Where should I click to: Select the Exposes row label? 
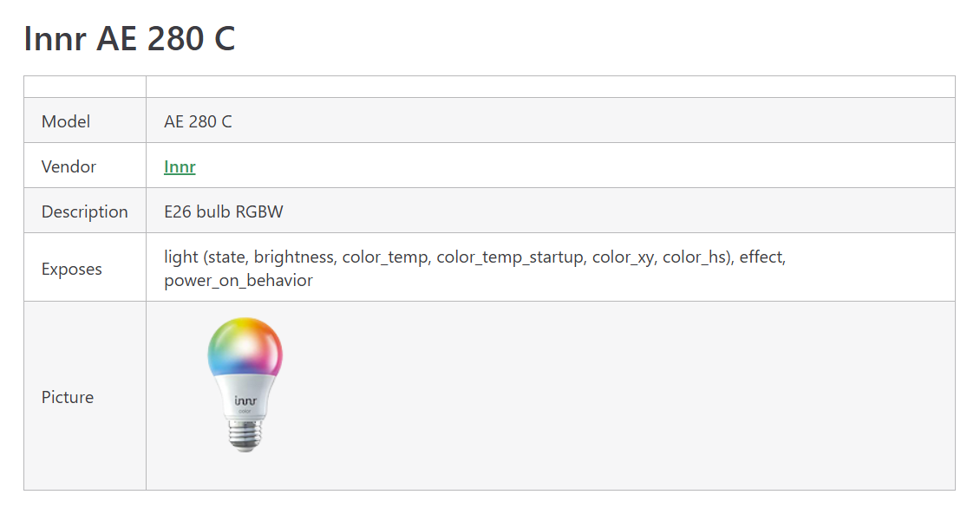point(71,269)
